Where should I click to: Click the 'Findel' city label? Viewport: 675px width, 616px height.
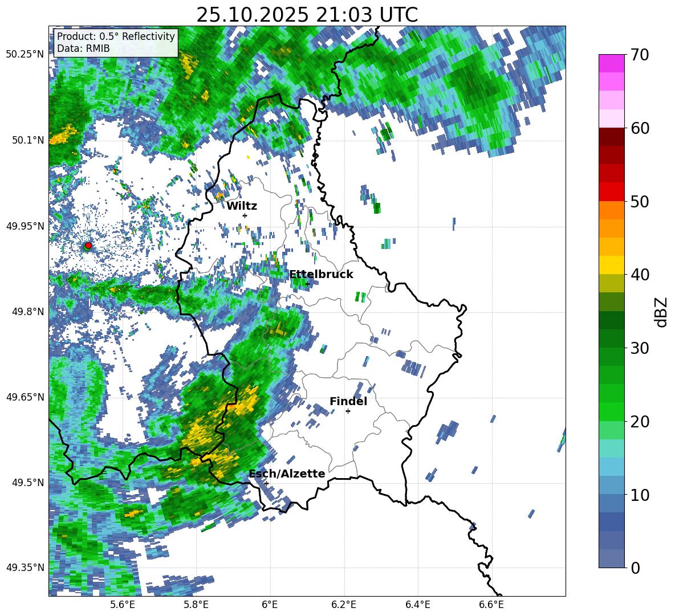click(x=348, y=401)
